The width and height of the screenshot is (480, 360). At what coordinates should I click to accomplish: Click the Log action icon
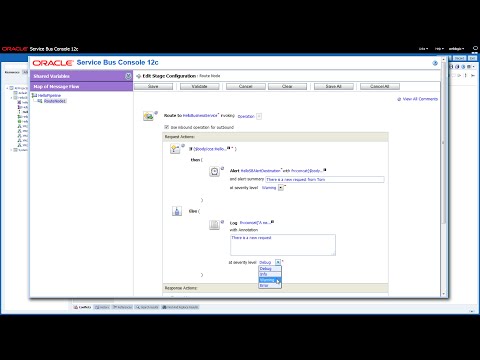coord(214,225)
